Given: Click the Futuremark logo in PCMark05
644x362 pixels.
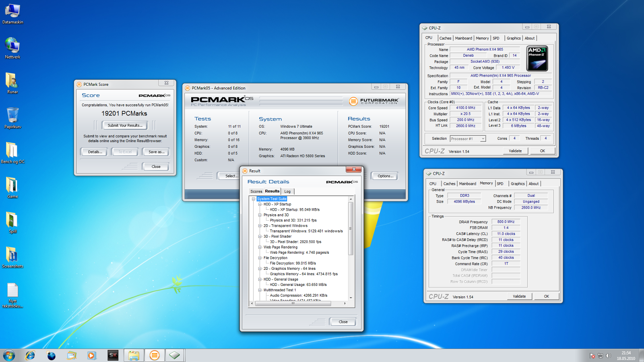Looking at the screenshot, I should click(x=374, y=101).
